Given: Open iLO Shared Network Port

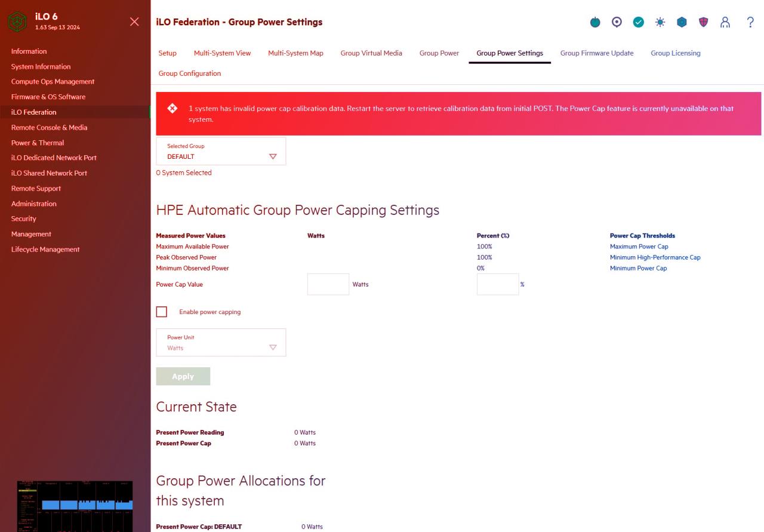Looking at the screenshot, I should (x=49, y=173).
